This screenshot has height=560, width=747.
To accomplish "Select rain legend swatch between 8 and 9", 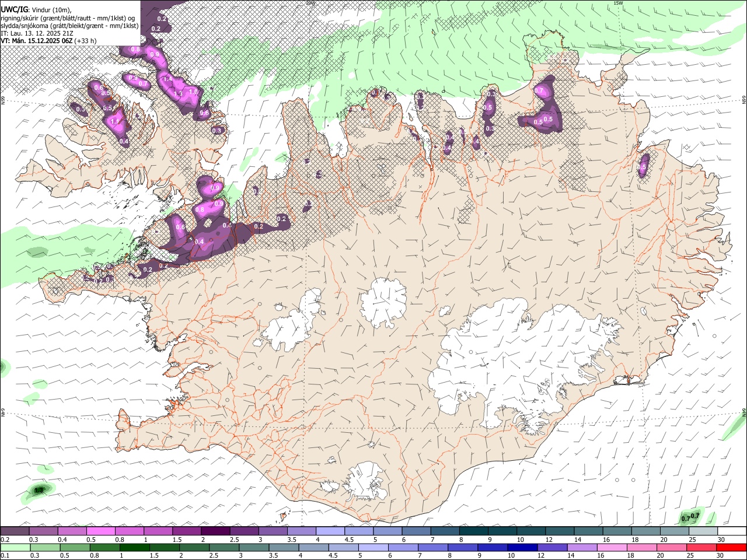I will (463, 547).
